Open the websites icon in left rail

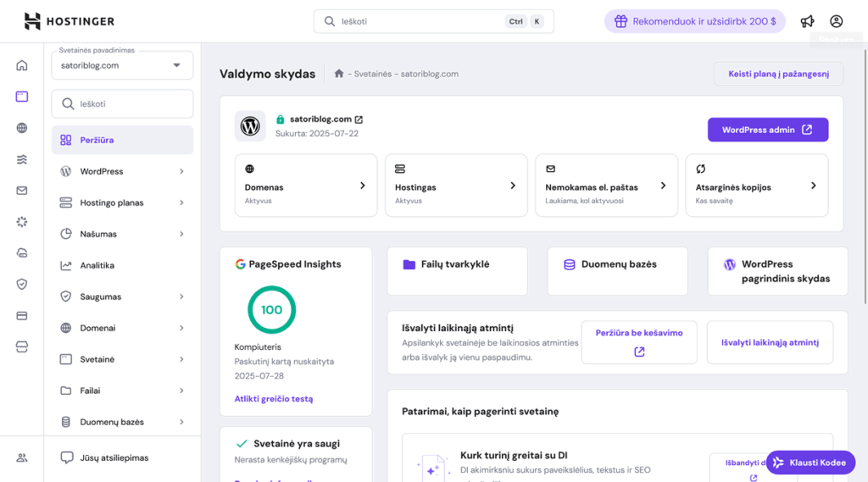point(21,97)
